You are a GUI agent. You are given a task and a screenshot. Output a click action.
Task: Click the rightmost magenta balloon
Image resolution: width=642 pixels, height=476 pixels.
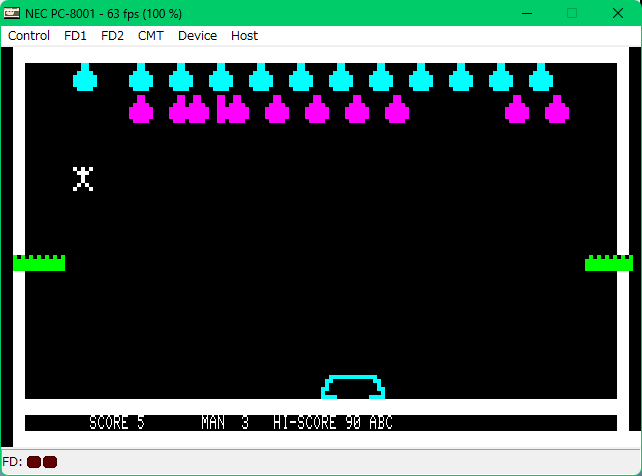[557, 109]
